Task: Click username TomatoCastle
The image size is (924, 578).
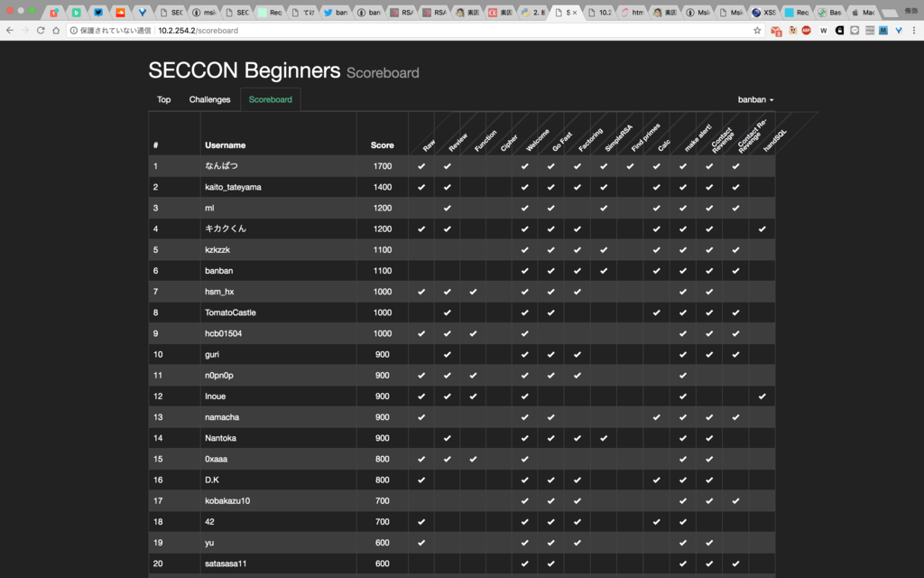Action: [230, 312]
